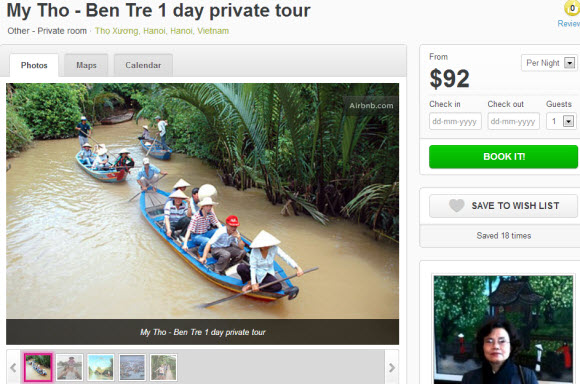Click the heart icon on wish list button
Image resolution: width=580 pixels, height=384 pixels.
tap(456, 206)
